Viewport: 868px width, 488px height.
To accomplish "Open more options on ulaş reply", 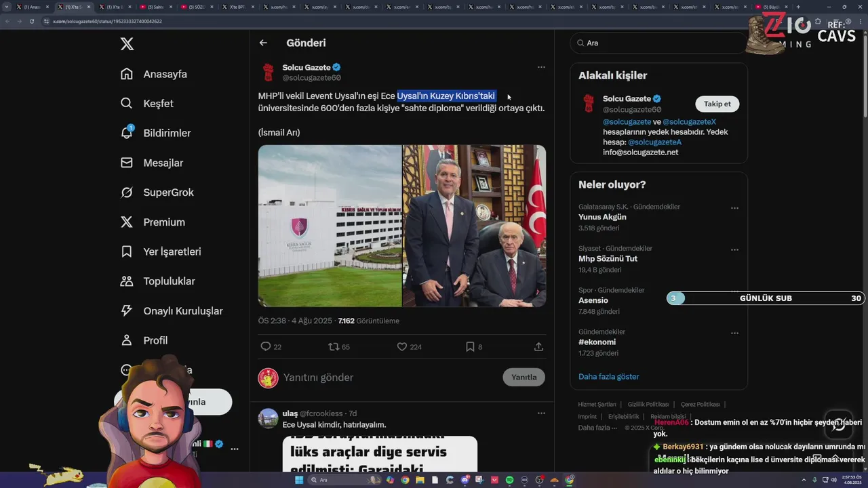I will pos(541,413).
